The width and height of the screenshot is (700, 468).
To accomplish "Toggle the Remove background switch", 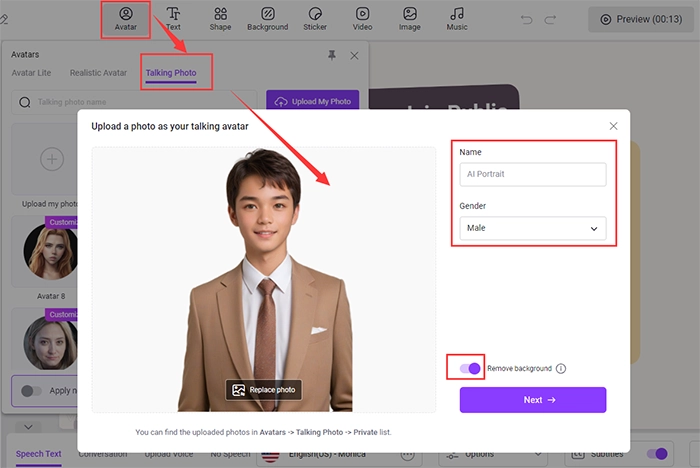I will pyautogui.click(x=469, y=369).
